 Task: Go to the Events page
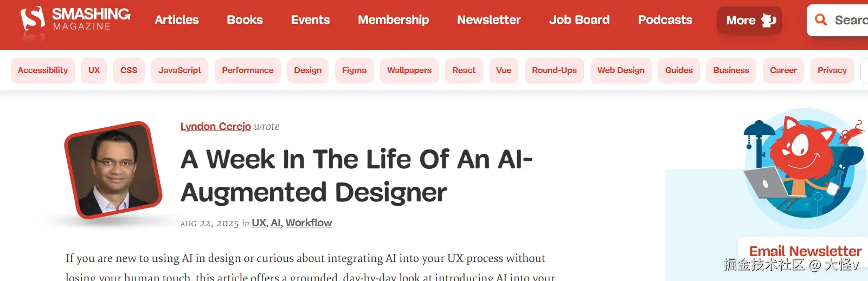310,20
